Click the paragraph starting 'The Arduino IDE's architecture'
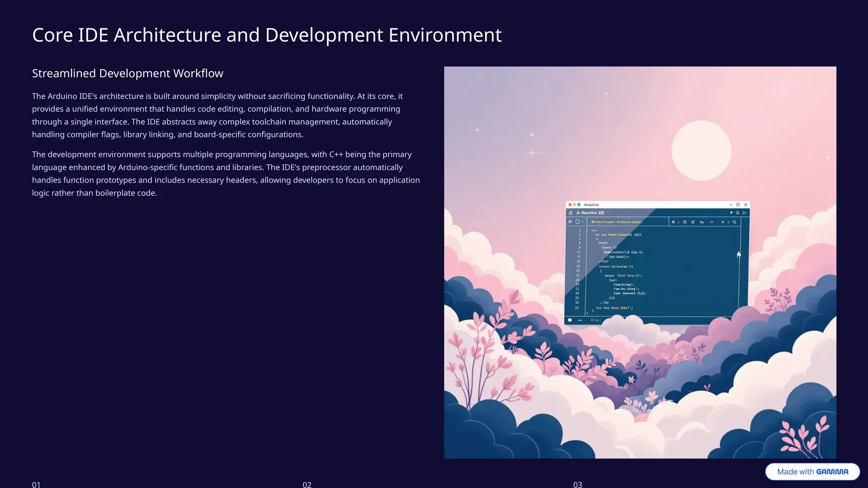Image resolution: width=868 pixels, height=488 pixels. coord(217,115)
